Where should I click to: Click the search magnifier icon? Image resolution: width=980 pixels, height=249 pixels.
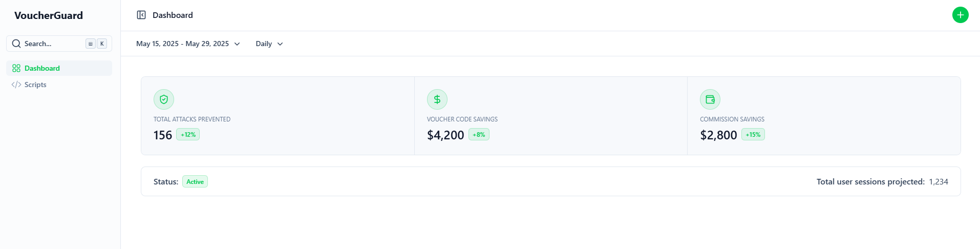(16, 44)
